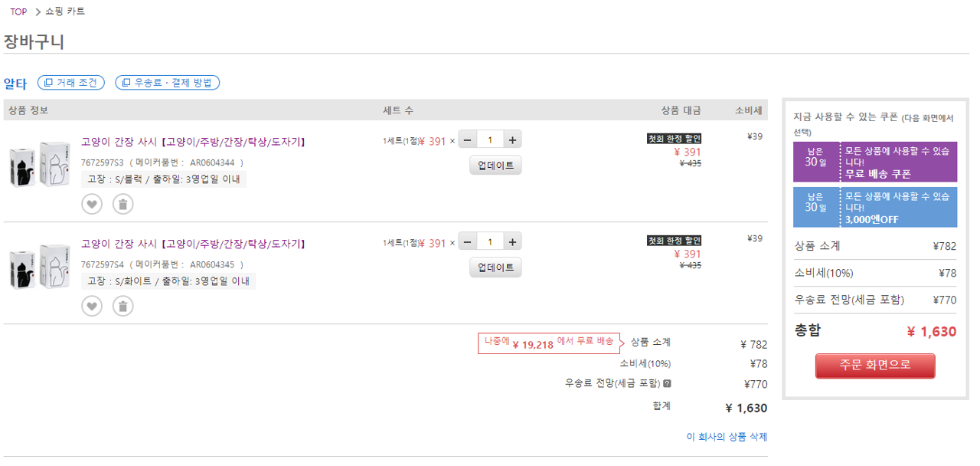Decrease the S/화이트 item quantity with minus

[x=467, y=242]
